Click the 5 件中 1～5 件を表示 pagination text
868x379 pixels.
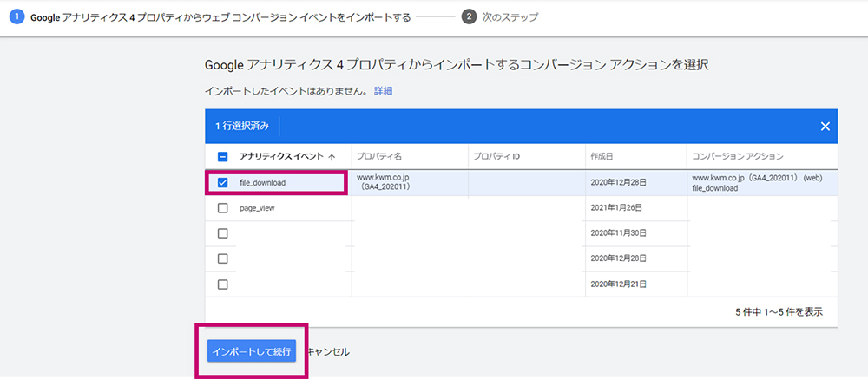[x=779, y=312]
